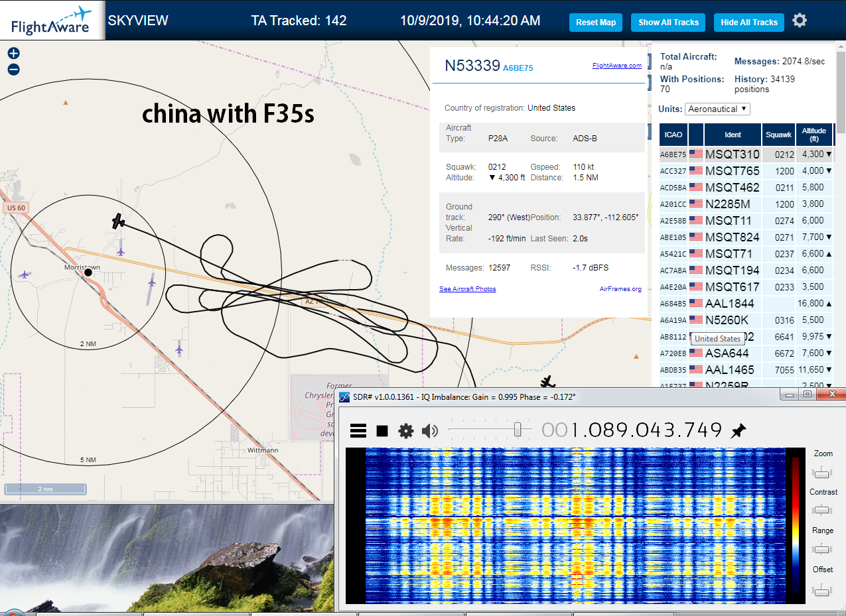846x616 pixels.
Task: Click SDR# frequency display 1.089.043.749
Action: (x=632, y=430)
